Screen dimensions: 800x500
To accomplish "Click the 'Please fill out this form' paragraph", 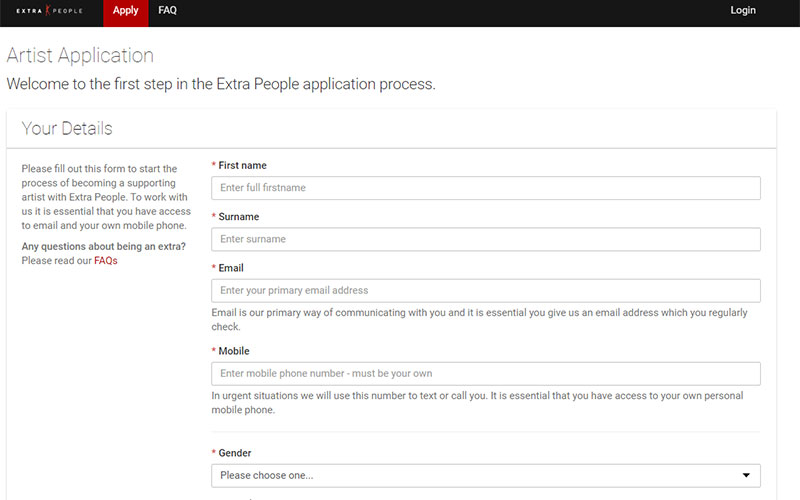I will (x=106, y=197).
